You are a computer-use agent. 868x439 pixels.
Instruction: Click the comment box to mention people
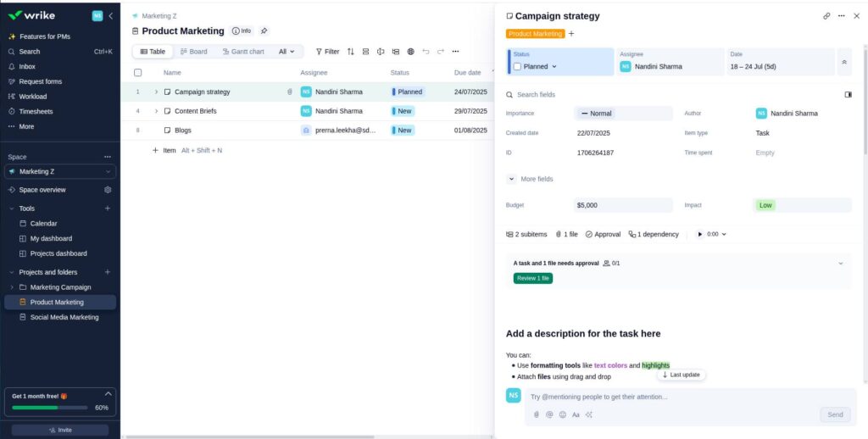pos(690,397)
